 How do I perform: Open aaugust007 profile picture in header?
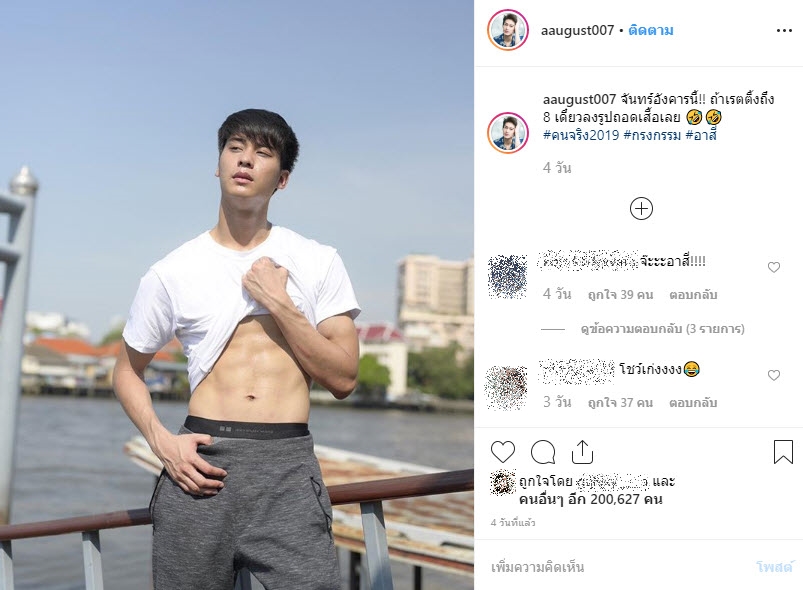click(x=508, y=30)
